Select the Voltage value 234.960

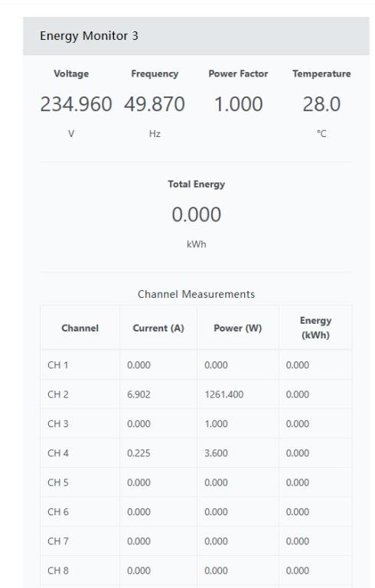click(76, 104)
